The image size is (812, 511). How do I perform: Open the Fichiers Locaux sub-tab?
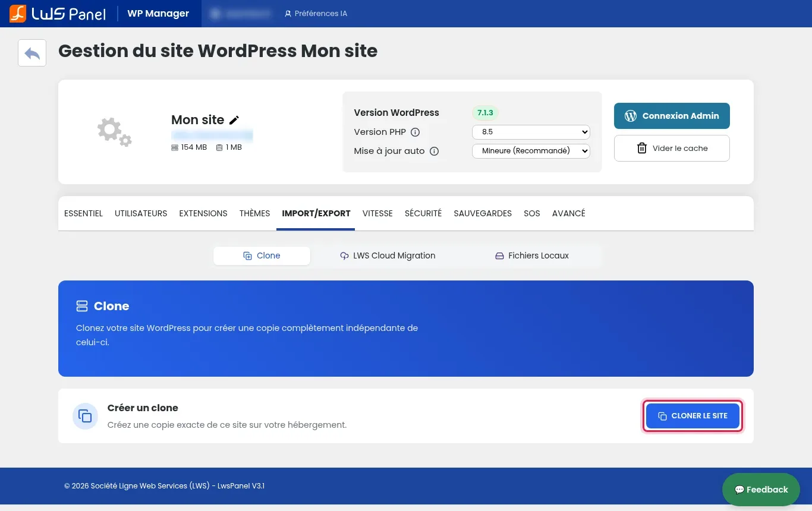tap(532, 255)
